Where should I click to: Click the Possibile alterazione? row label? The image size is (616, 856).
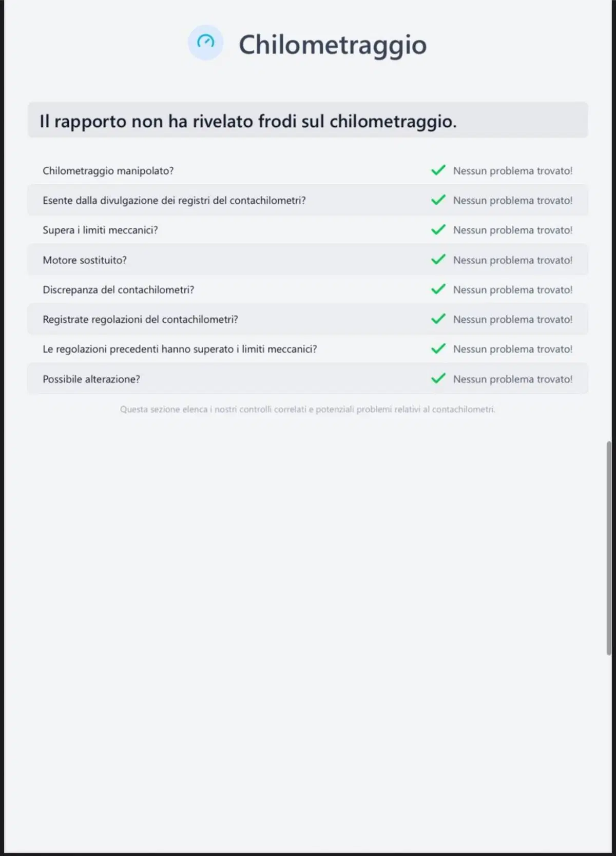91,379
